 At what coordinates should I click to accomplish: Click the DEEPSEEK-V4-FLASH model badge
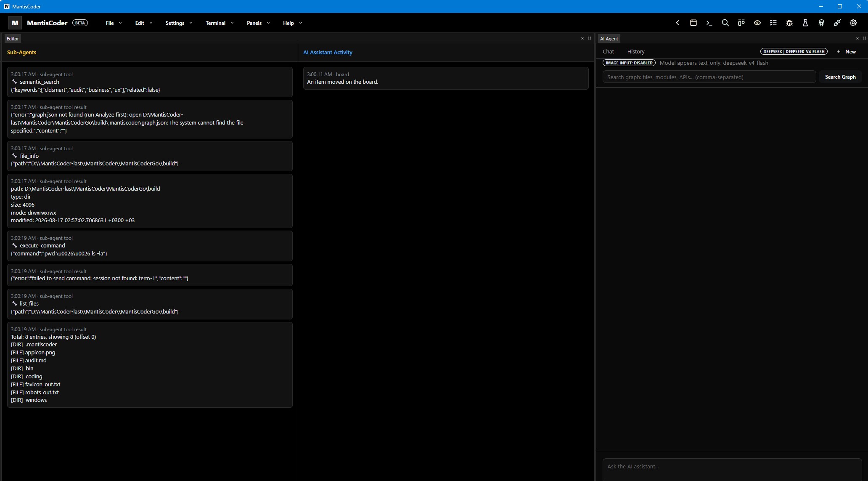(794, 52)
